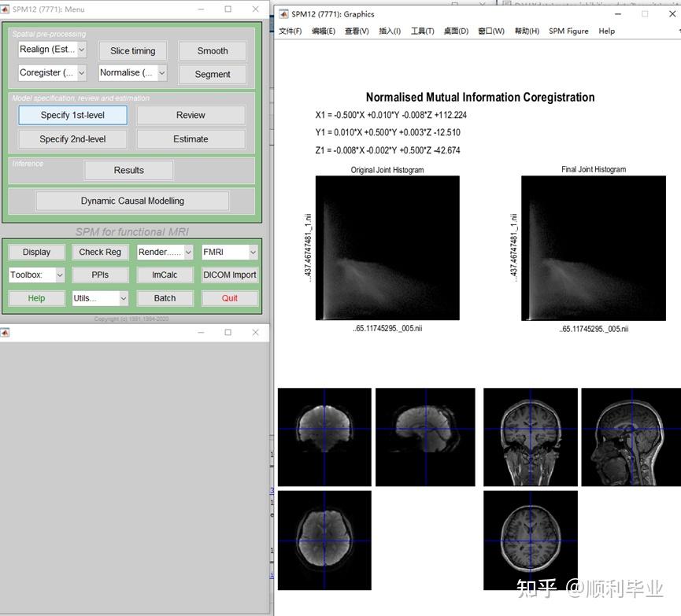Click the Specify 1st-level button
The height and width of the screenshot is (616, 681).
pyautogui.click(x=72, y=116)
